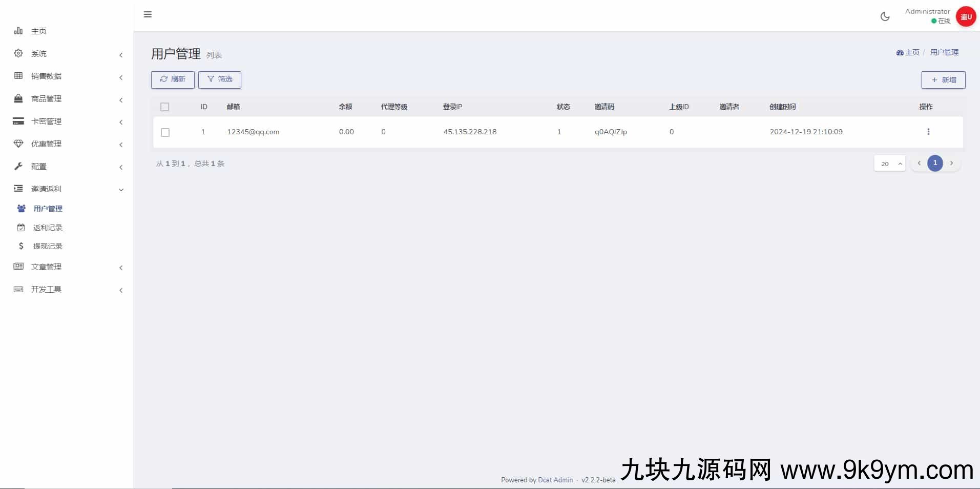The image size is (980, 489).
Task: Click the 商品管理 bag icon in sidebar
Action: [x=18, y=98]
